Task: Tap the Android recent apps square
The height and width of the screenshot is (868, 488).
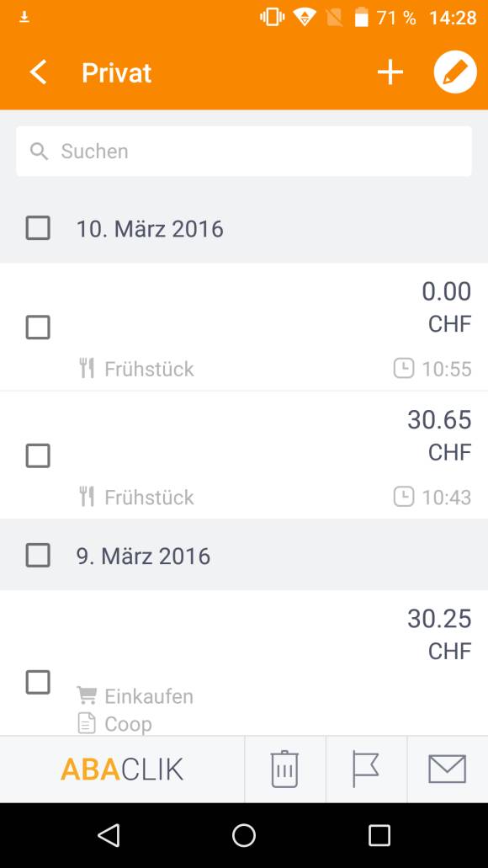Action: (379, 835)
